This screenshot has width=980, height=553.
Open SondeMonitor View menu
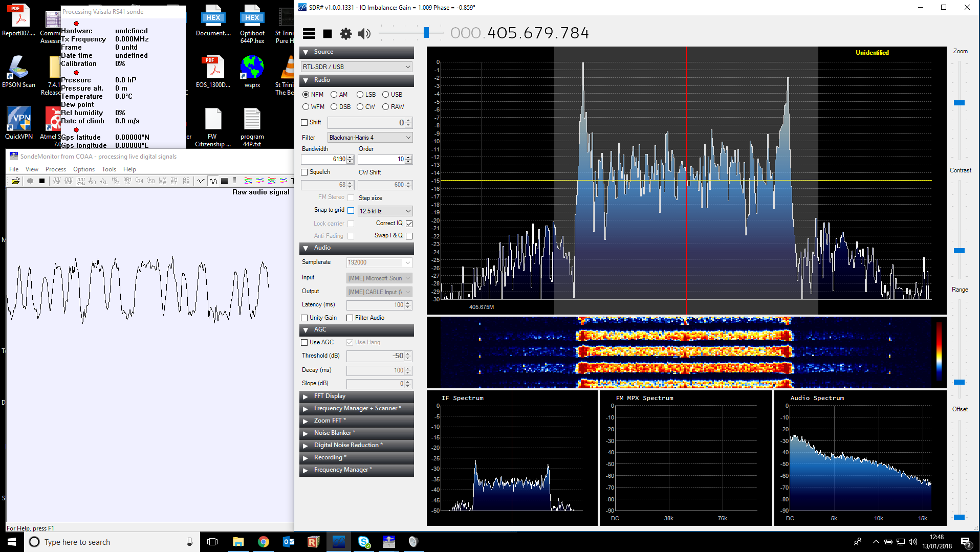tap(32, 169)
